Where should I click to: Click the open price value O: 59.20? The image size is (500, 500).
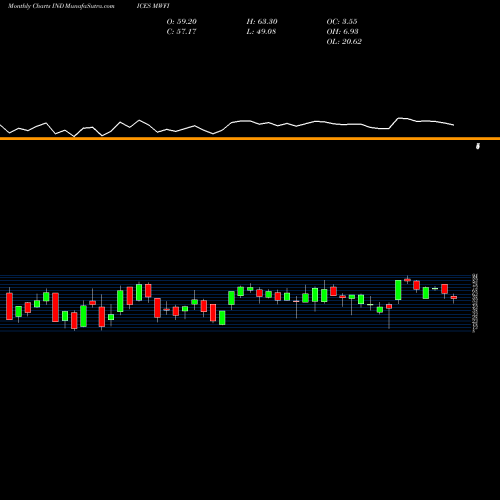182,21
